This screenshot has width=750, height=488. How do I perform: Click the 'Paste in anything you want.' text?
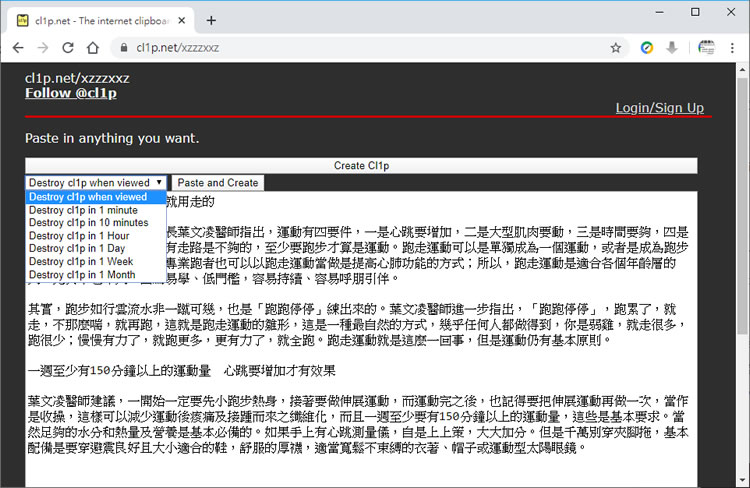click(x=112, y=138)
